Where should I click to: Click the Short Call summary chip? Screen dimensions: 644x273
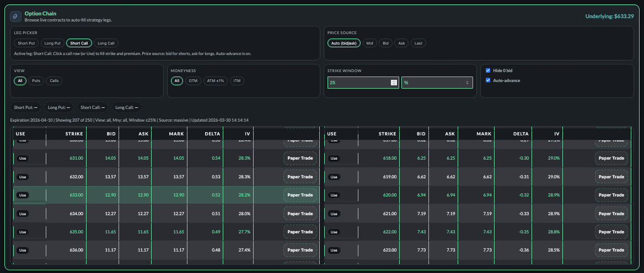pyautogui.click(x=93, y=107)
